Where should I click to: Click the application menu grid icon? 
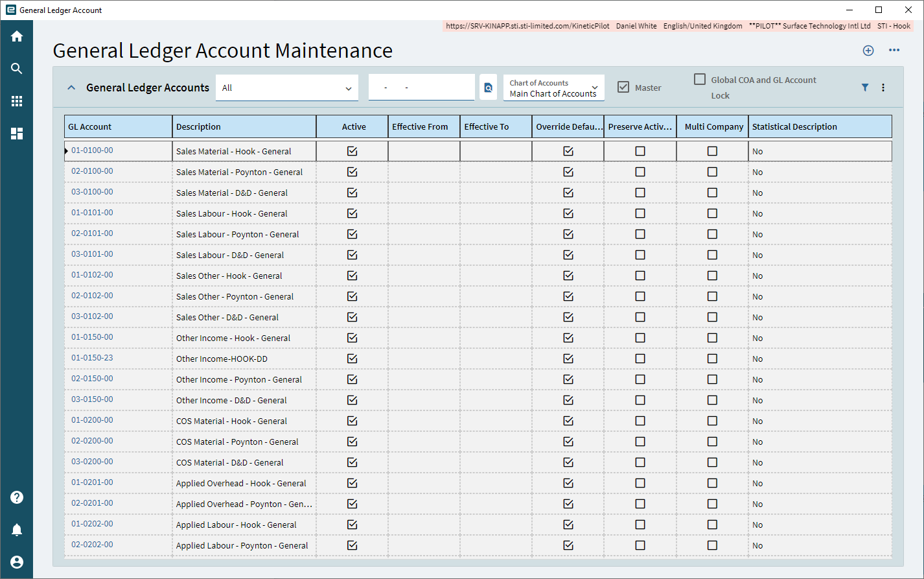[x=16, y=100]
